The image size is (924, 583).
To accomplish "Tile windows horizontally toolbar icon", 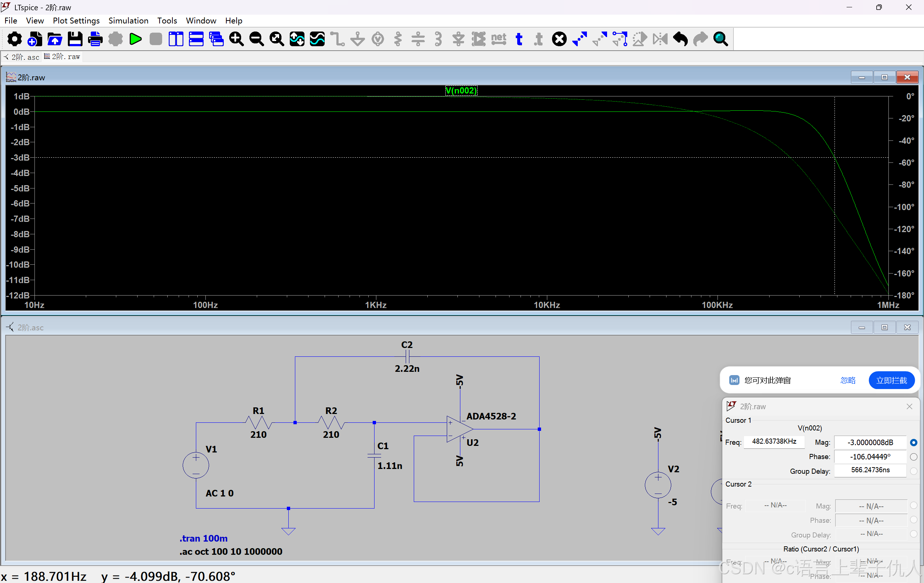I will click(x=196, y=39).
